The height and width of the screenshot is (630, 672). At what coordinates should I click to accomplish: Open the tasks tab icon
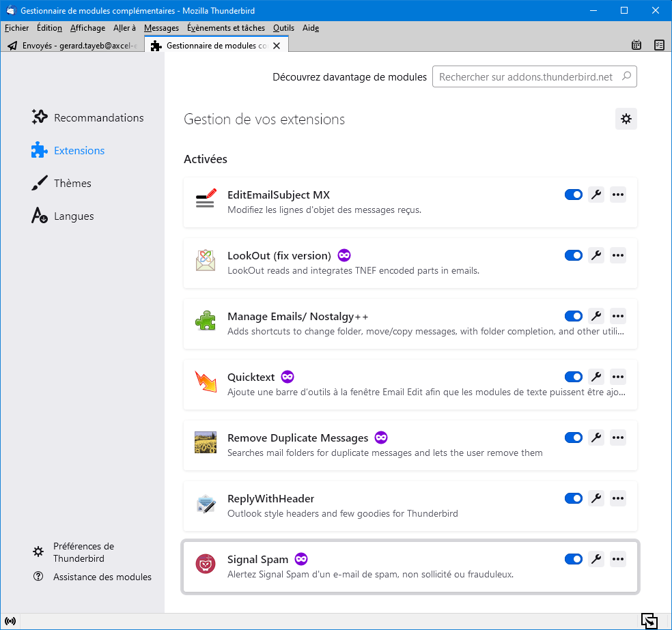pyautogui.click(x=660, y=44)
